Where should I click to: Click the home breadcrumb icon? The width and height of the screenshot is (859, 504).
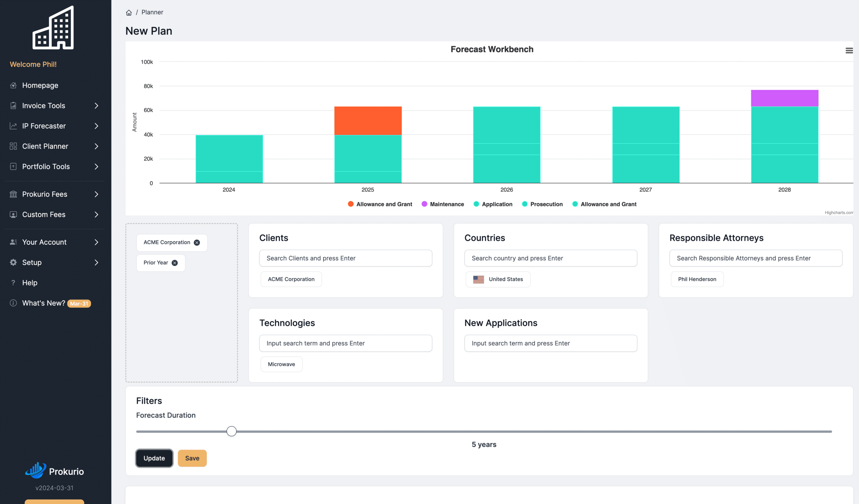click(129, 13)
